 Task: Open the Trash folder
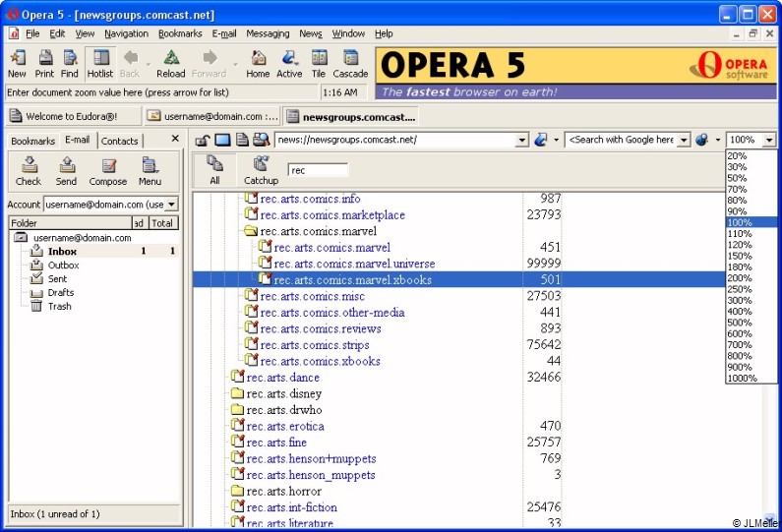(x=59, y=306)
